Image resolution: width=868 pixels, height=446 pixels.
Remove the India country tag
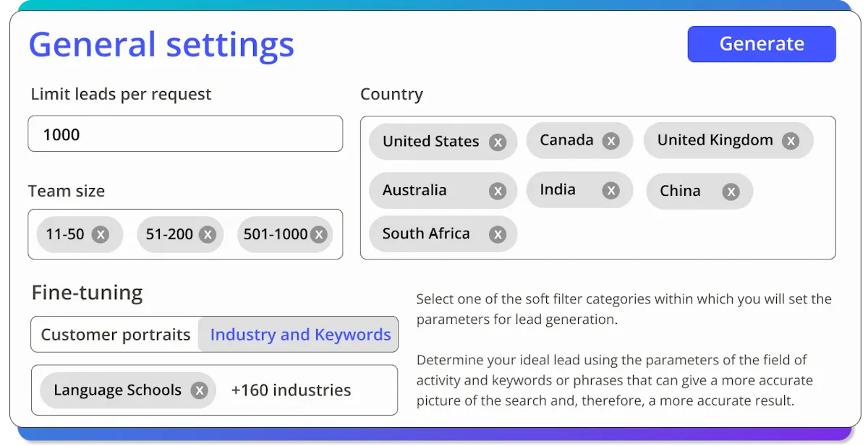click(x=611, y=190)
